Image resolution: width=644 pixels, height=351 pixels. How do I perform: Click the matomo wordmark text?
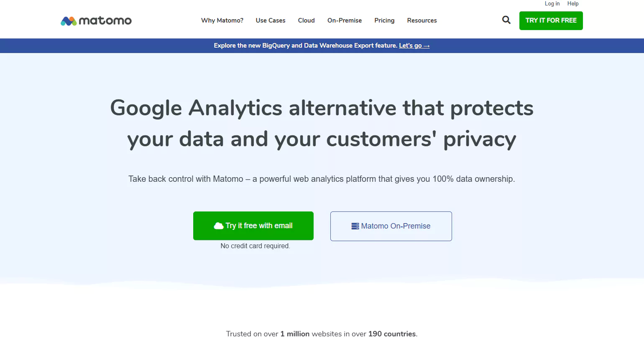(105, 20)
